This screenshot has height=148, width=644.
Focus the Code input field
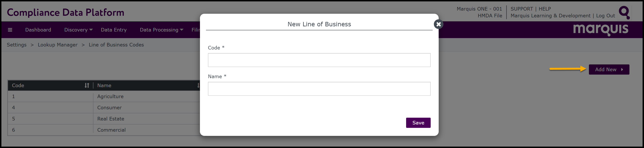319,60
